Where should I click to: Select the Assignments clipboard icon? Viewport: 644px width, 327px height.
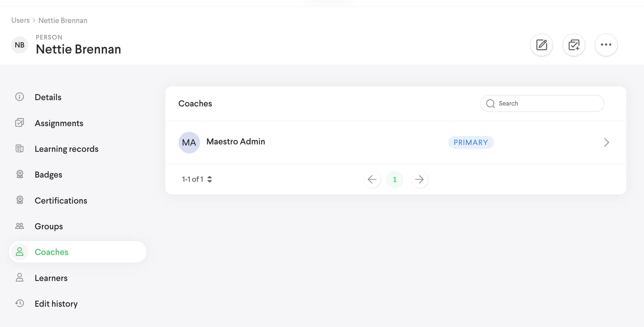pos(19,123)
